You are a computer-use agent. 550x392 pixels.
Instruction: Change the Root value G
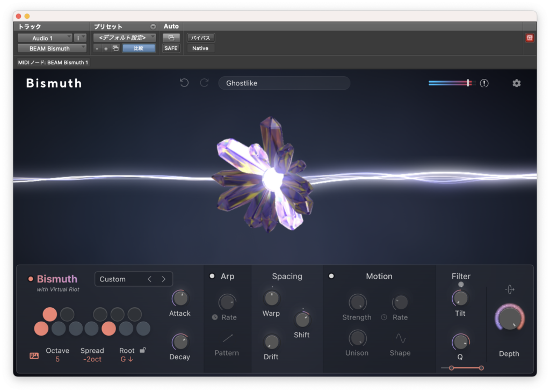click(127, 359)
